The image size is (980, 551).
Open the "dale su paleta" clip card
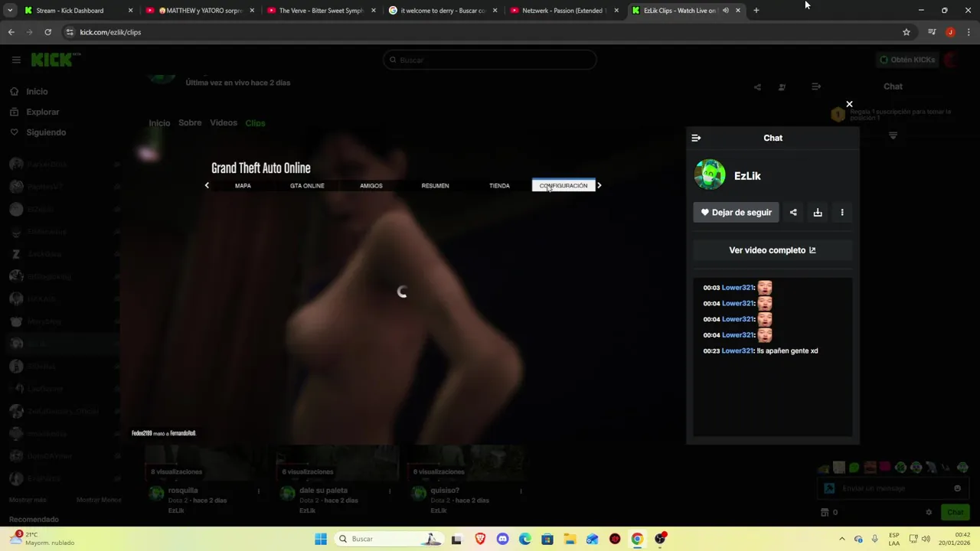click(x=337, y=481)
